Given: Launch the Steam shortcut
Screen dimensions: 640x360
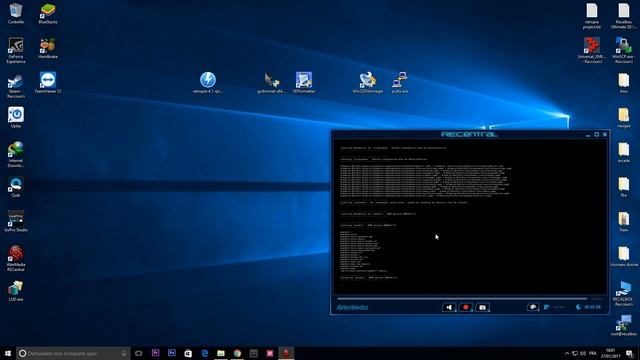Looking at the screenshot, I should click(16, 85).
